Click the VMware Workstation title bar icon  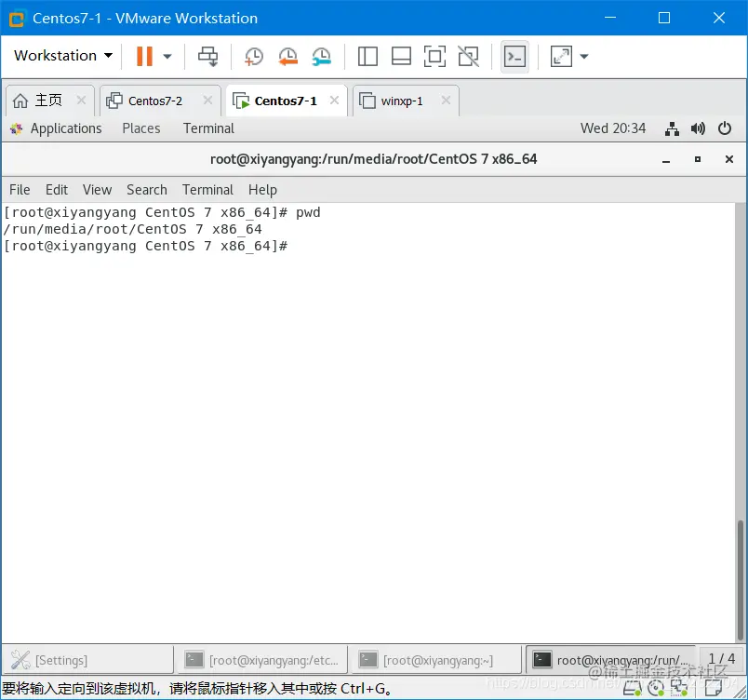point(17,19)
